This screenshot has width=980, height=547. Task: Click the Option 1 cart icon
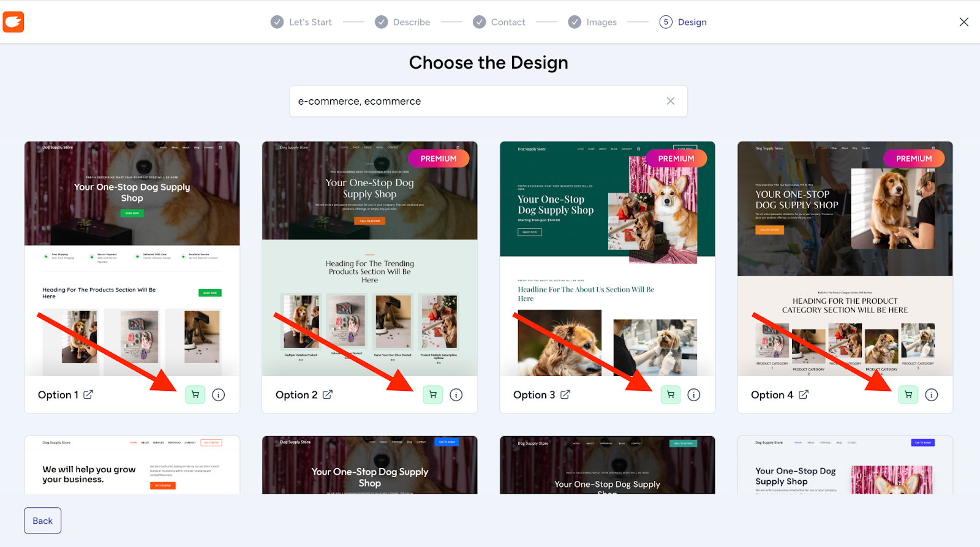195,394
